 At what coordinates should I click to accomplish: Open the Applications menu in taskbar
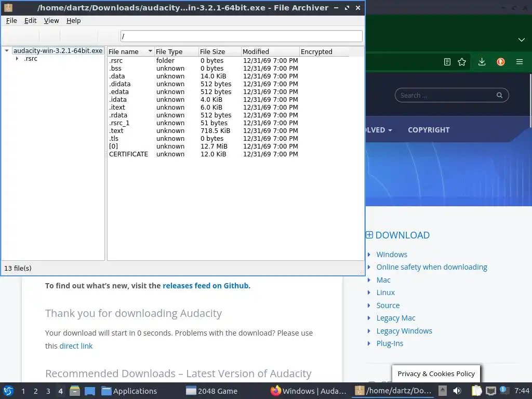tap(129, 391)
